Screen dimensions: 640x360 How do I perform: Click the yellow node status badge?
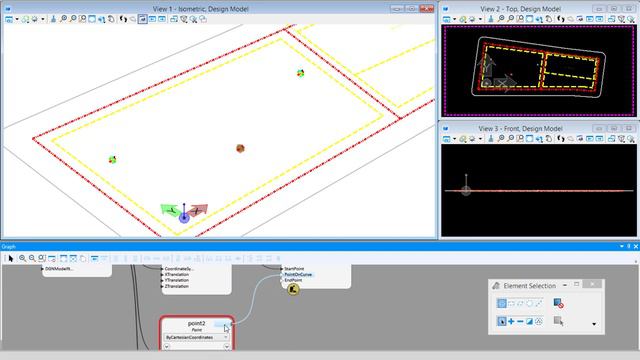(x=293, y=290)
